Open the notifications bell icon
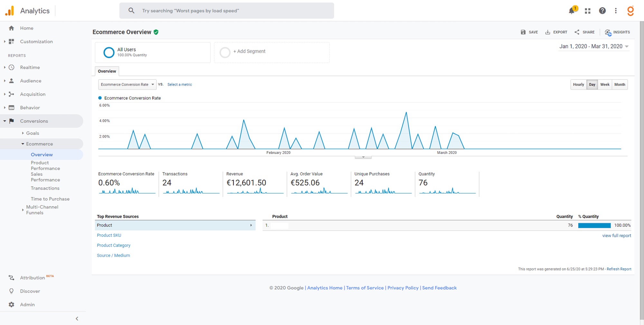The height and width of the screenshot is (325, 644). (x=572, y=11)
